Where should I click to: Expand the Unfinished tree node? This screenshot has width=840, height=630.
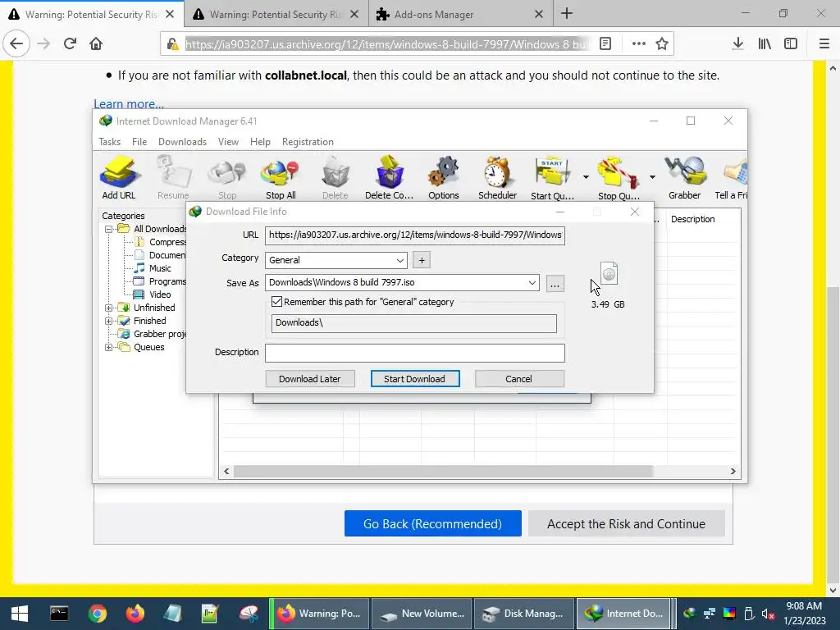(x=108, y=308)
